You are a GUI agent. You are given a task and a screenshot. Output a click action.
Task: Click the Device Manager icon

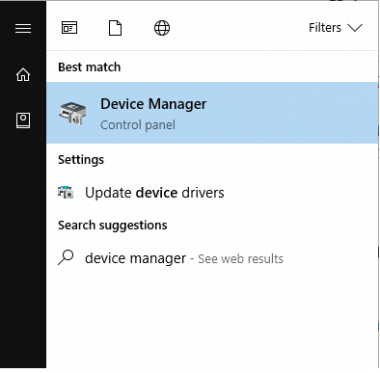tap(72, 114)
